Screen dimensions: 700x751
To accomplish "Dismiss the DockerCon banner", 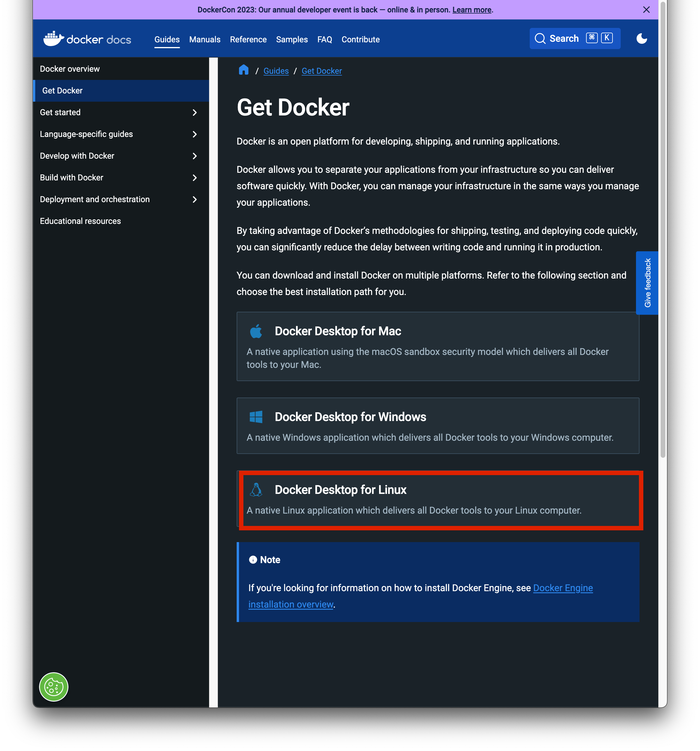I will click(x=646, y=10).
